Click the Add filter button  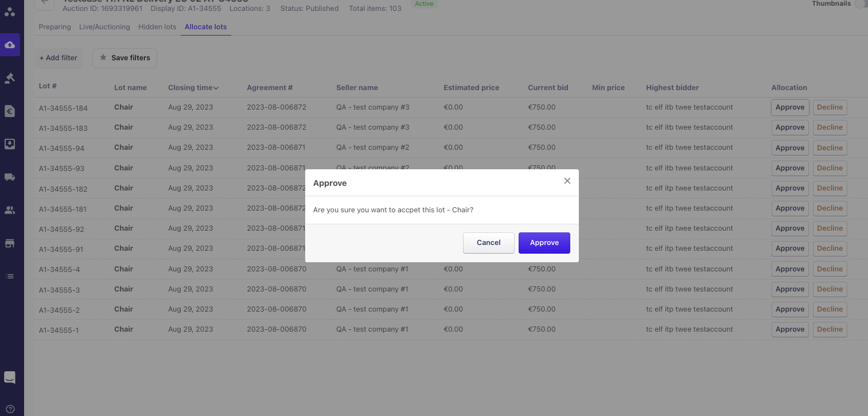pyautogui.click(x=59, y=58)
